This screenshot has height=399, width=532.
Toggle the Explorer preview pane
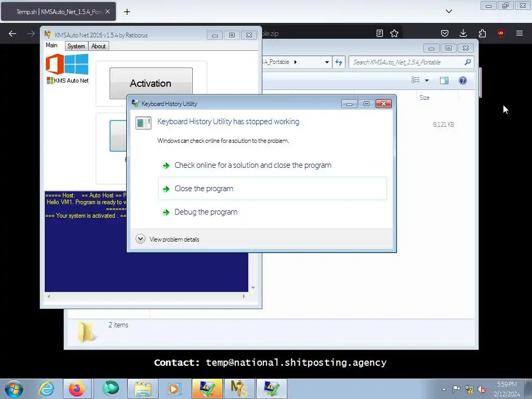click(x=444, y=81)
